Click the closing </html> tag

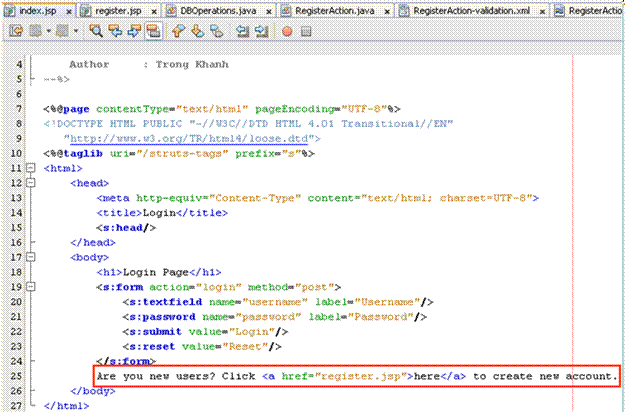(67, 406)
